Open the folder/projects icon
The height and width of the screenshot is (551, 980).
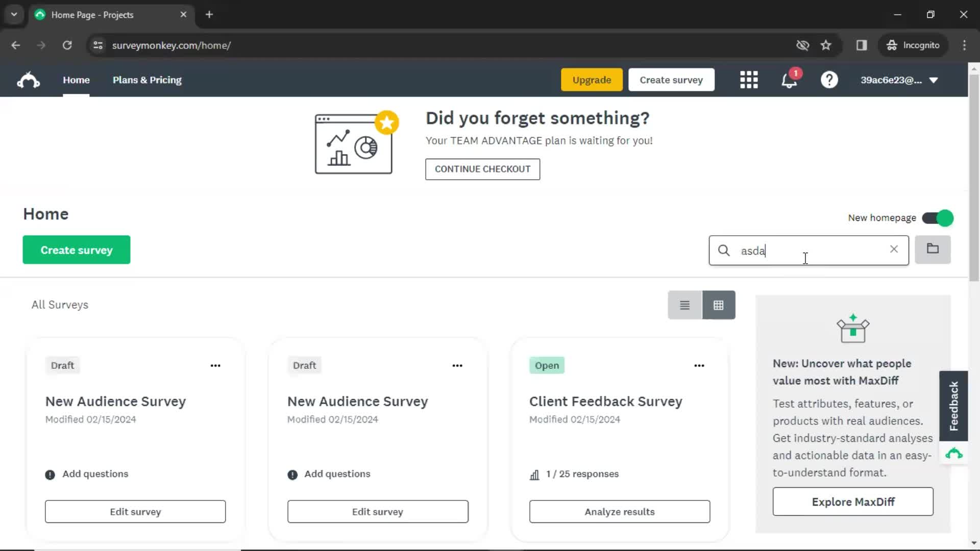point(934,249)
